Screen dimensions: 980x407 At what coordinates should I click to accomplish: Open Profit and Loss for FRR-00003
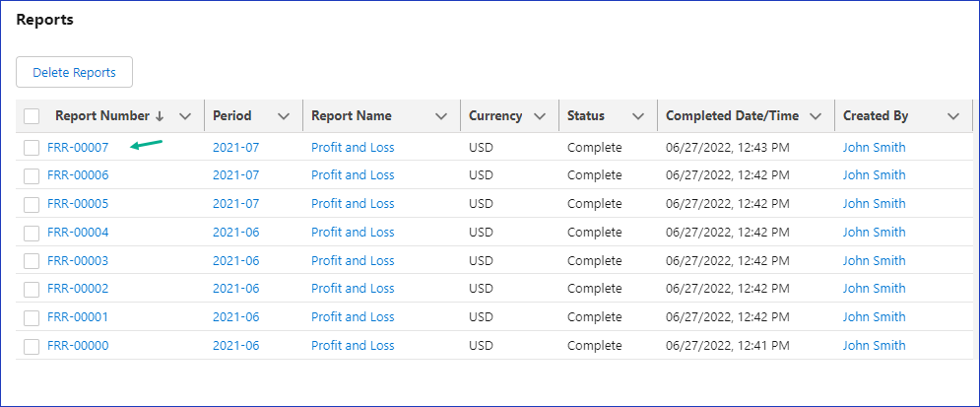point(353,261)
